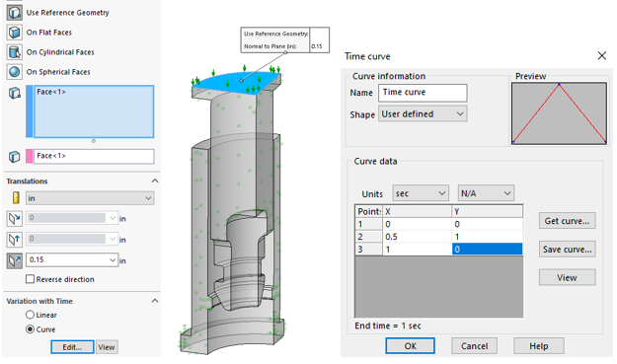Click the View button under Variation with Time

pos(107,347)
